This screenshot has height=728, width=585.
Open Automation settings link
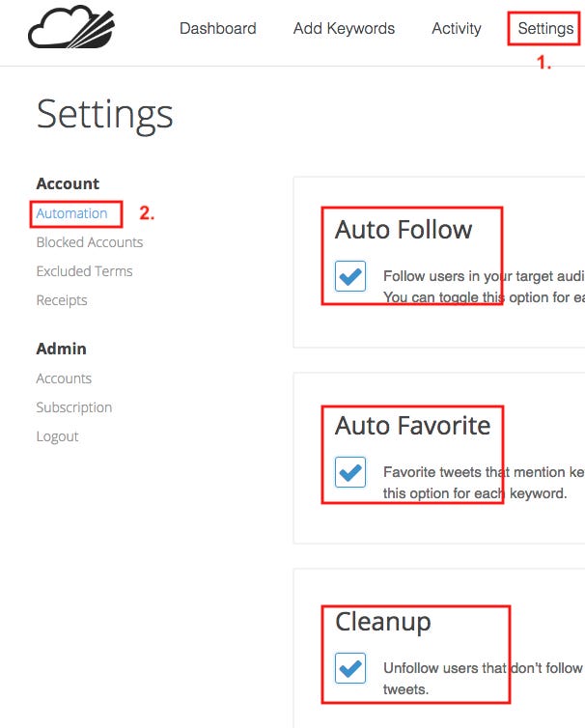72,213
